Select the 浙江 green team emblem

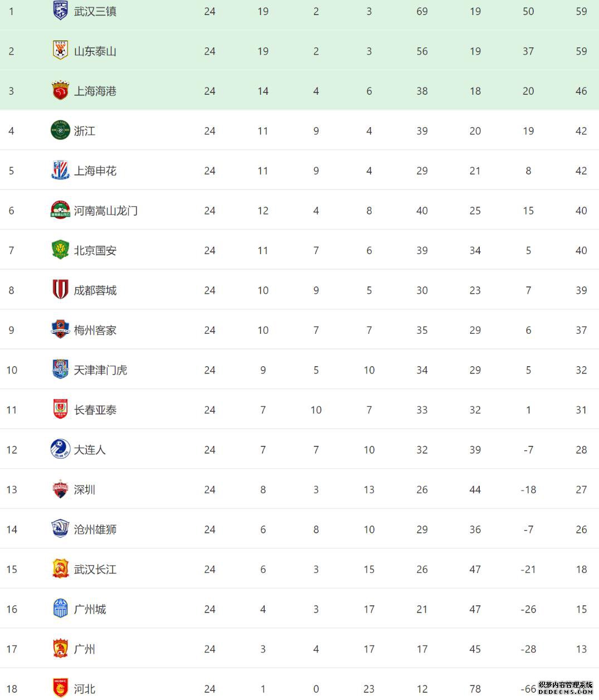(x=60, y=130)
